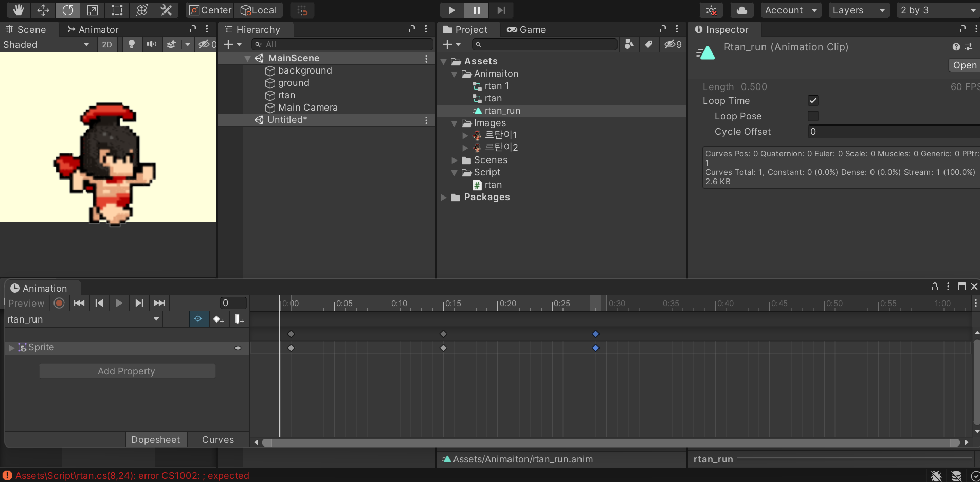Toggle Local handle rotation
Viewport: 980px width, 482px height.
pos(259,10)
